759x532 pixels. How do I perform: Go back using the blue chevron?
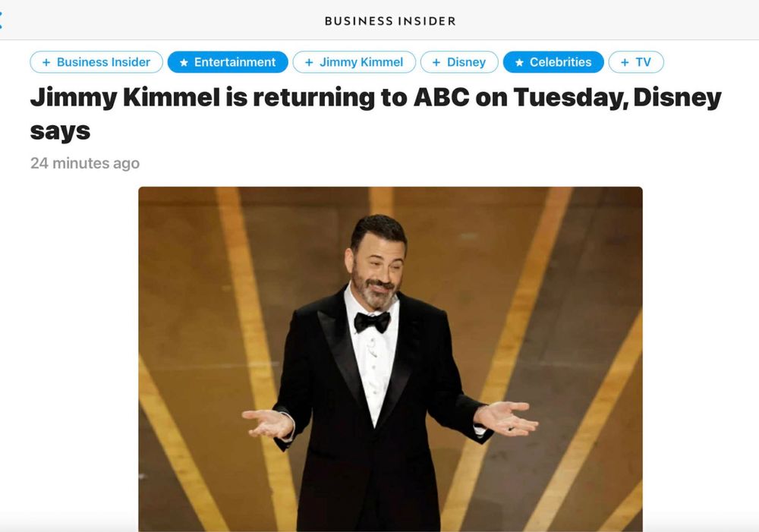tap(1, 20)
